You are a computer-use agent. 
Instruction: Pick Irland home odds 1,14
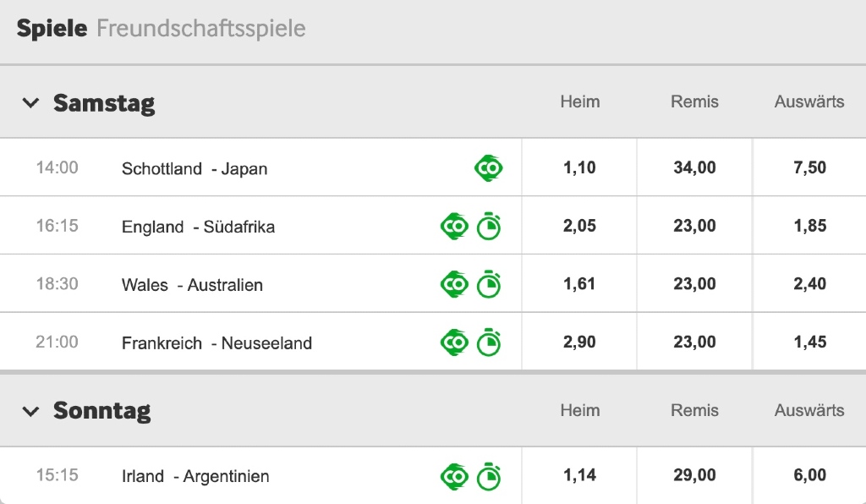(579, 476)
